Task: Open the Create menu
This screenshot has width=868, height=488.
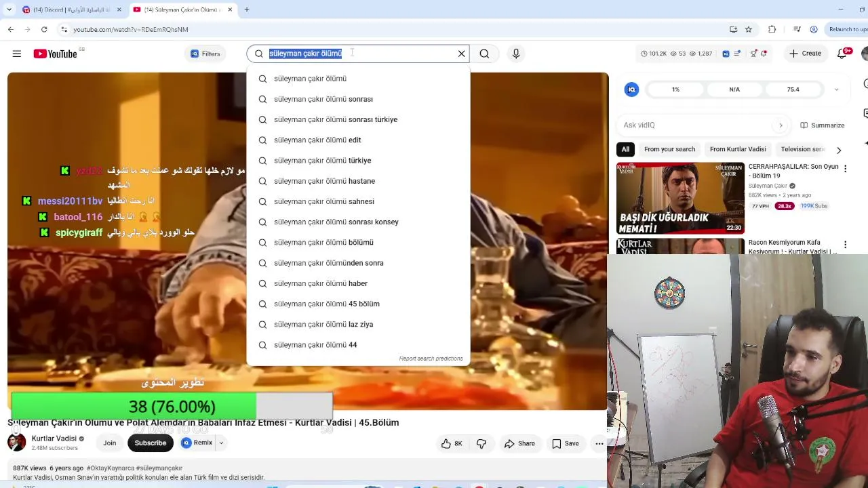Action: click(806, 54)
